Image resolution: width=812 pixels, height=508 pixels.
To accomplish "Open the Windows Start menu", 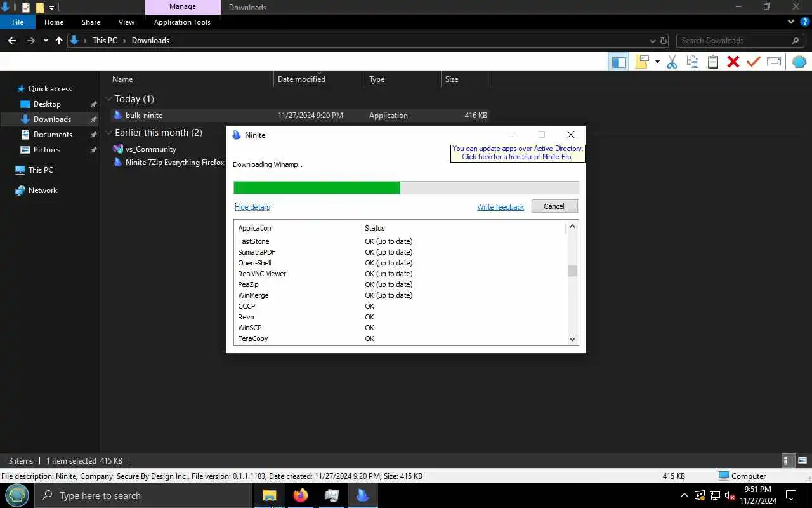I will pyautogui.click(x=17, y=495).
